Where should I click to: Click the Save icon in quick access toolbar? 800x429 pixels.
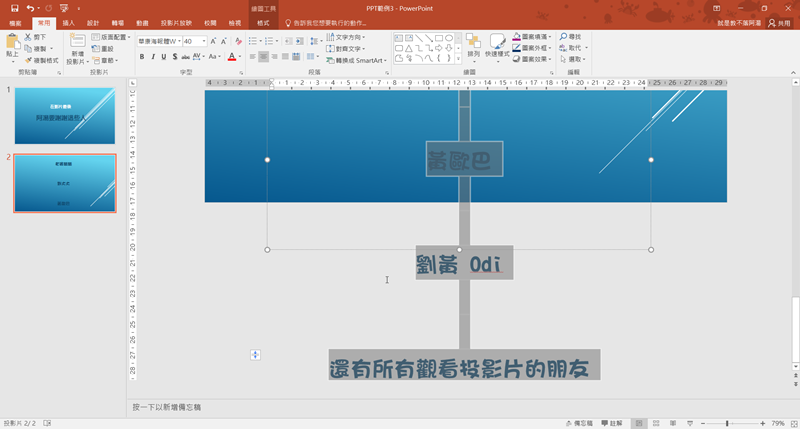(x=14, y=8)
